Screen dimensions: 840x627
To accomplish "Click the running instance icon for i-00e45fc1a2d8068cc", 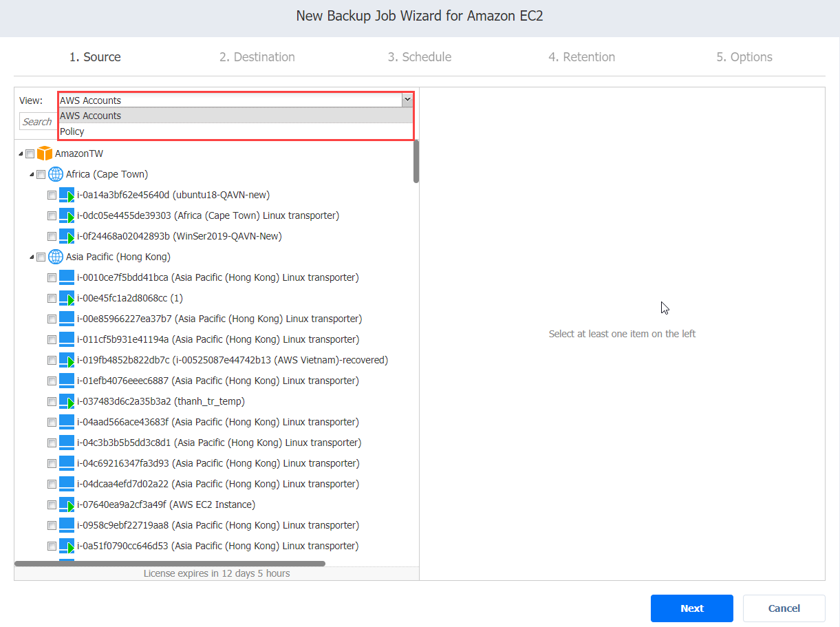I will [x=67, y=298].
